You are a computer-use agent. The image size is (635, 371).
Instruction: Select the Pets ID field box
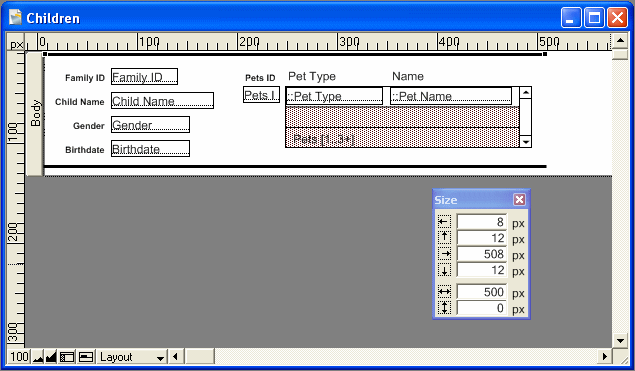261,95
